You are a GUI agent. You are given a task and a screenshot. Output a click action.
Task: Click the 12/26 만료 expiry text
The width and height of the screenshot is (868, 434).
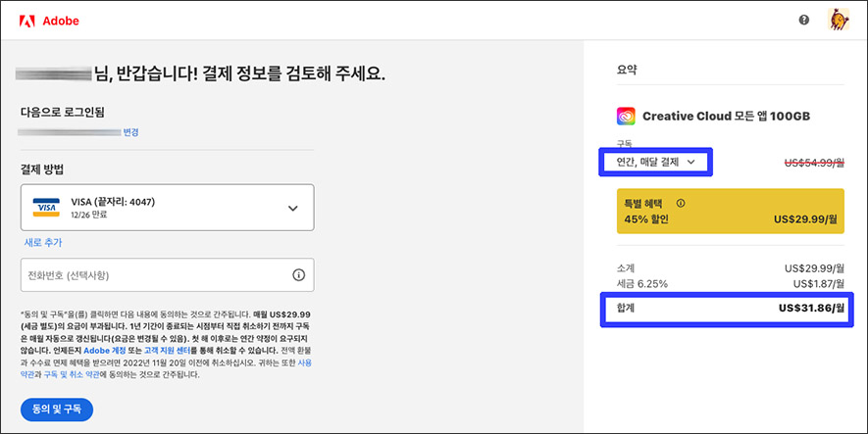[x=89, y=215]
